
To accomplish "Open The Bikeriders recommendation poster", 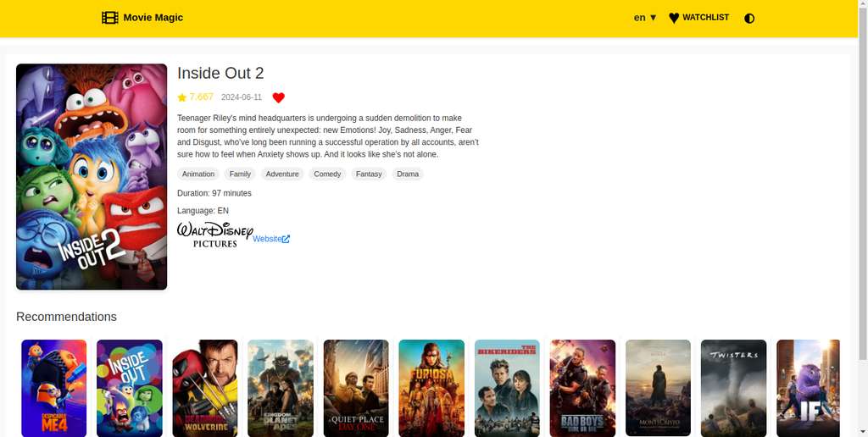I will [507, 389].
